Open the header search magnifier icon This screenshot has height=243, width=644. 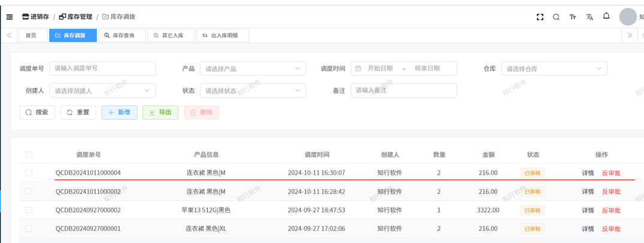(x=556, y=17)
